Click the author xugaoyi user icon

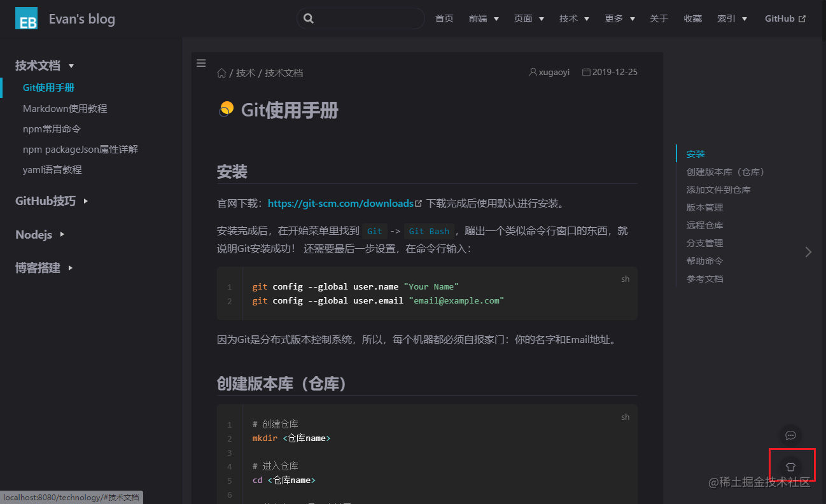pyautogui.click(x=533, y=72)
